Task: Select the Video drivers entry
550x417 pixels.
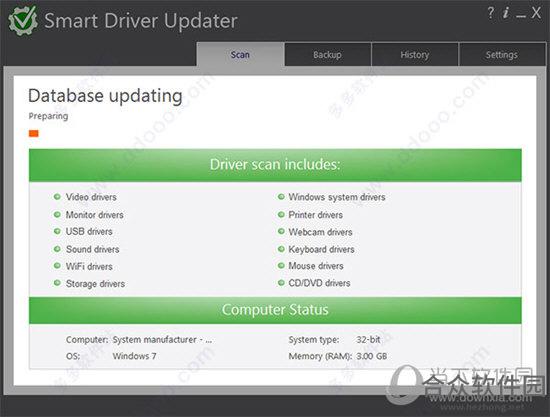Action: (x=91, y=197)
